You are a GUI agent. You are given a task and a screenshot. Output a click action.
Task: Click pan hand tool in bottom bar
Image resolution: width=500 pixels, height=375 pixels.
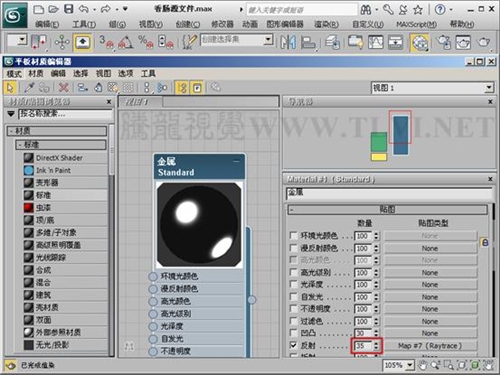423,365
